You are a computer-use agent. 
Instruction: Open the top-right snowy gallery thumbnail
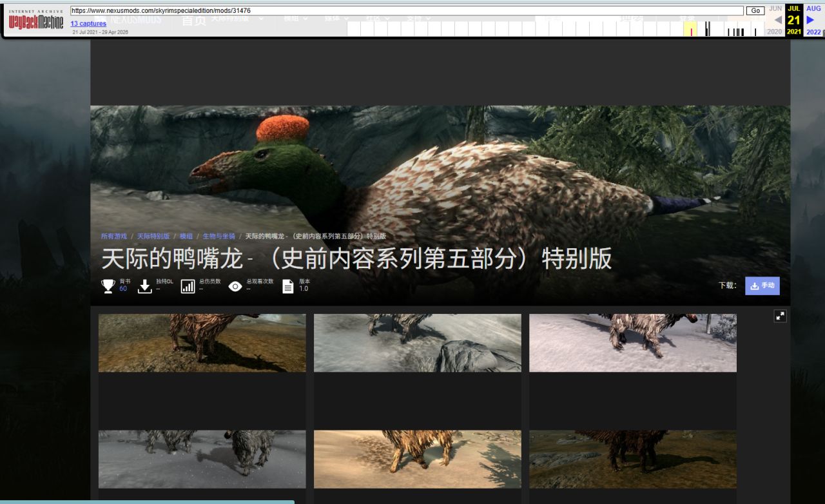(x=633, y=343)
